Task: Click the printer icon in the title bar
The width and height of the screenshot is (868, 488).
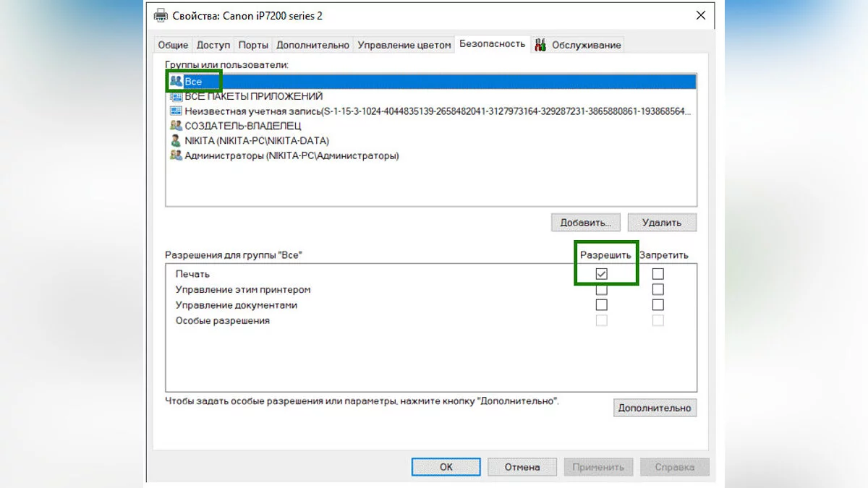Action: [x=161, y=15]
